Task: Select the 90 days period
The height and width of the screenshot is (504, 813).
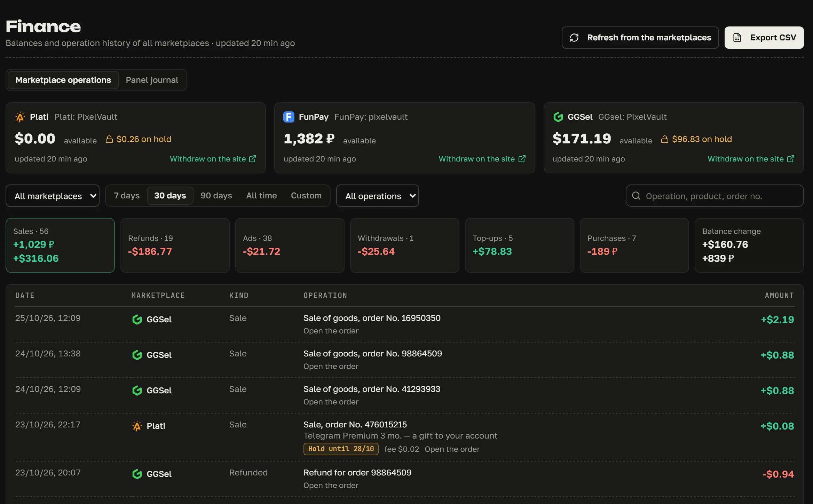Action: tap(216, 196)
